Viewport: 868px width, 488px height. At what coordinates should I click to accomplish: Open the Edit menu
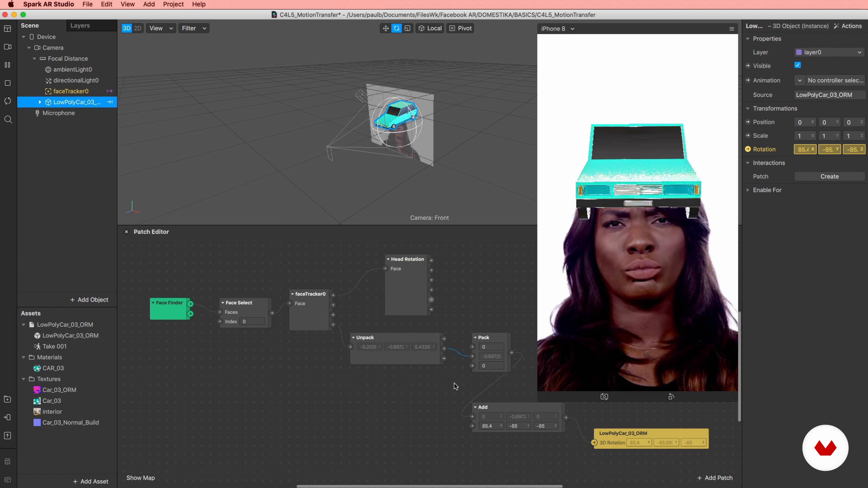click(x=106, y=4)
